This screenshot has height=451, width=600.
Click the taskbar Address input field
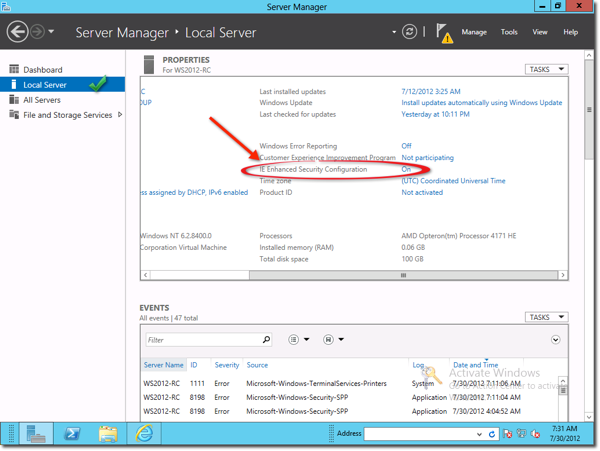(419, 434)
